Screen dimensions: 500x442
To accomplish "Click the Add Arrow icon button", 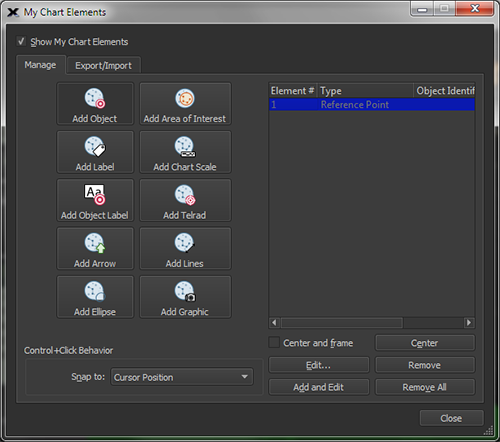I will point(95,243).
